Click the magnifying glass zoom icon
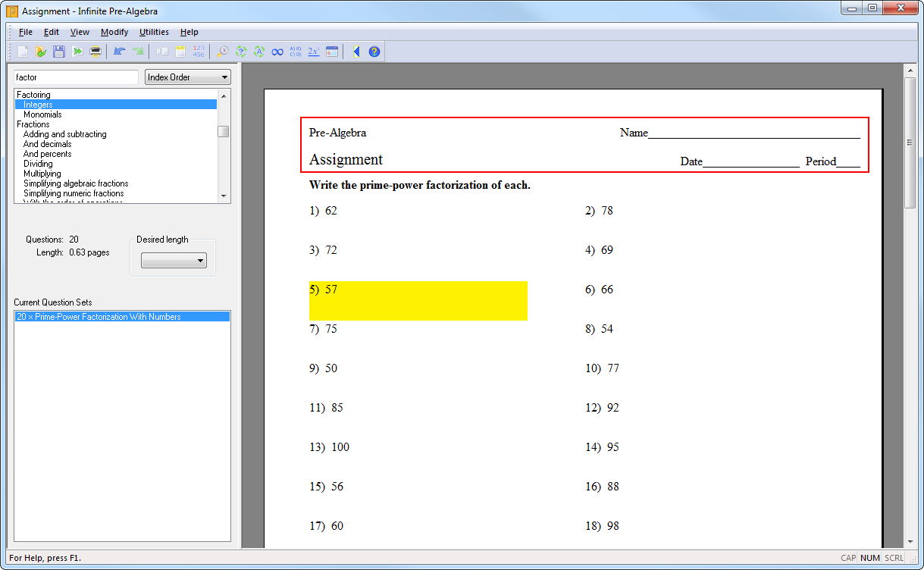 pyautogui.click(x=222, y=52)
